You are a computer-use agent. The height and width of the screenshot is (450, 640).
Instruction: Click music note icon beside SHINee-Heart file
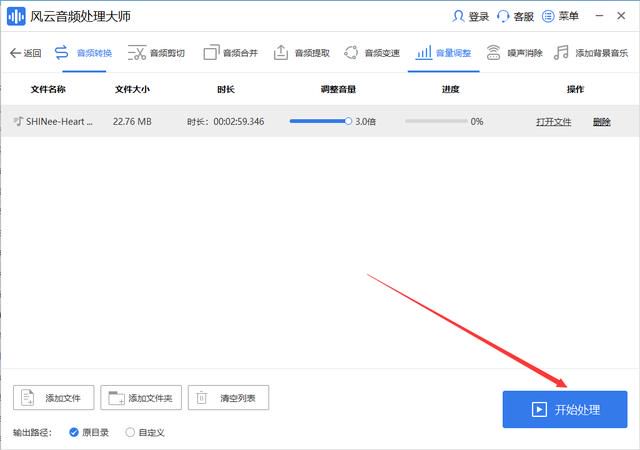(x=18, y=121)
